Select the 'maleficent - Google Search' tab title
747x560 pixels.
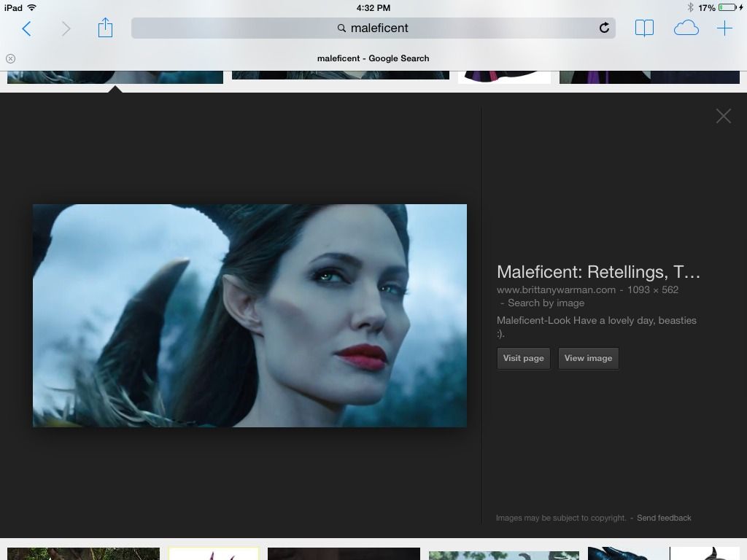pos(373,58)
